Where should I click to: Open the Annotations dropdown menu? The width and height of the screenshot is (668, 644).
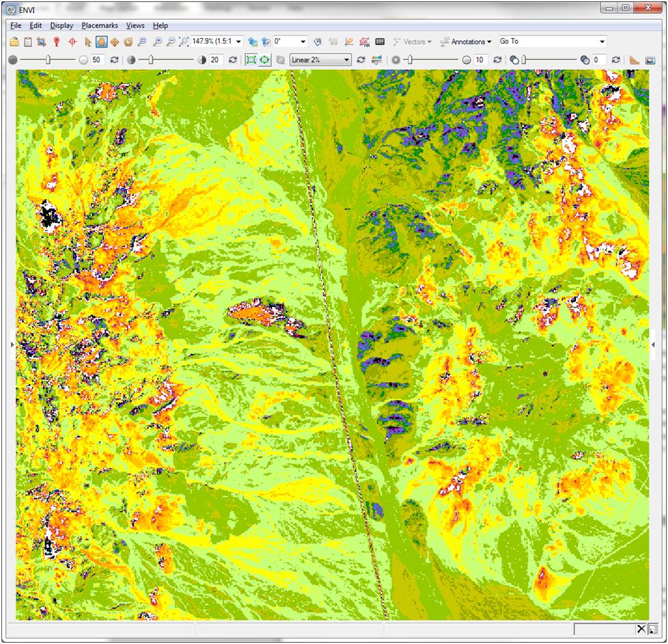pos(467,42)
